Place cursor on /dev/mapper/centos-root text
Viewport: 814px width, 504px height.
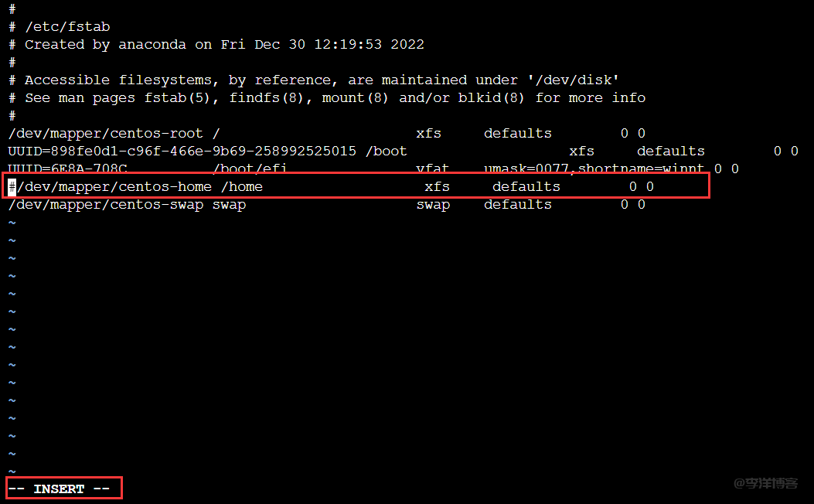pyautogui.click(x=105, y=134)
